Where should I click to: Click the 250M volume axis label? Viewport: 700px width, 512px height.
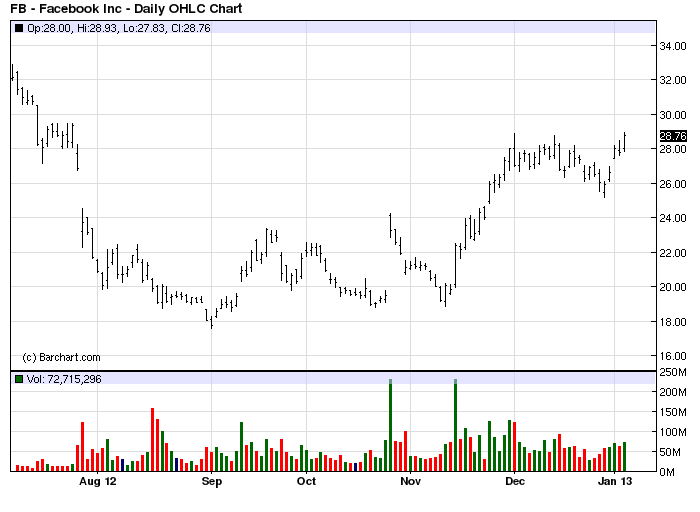[x=673, y=372]
